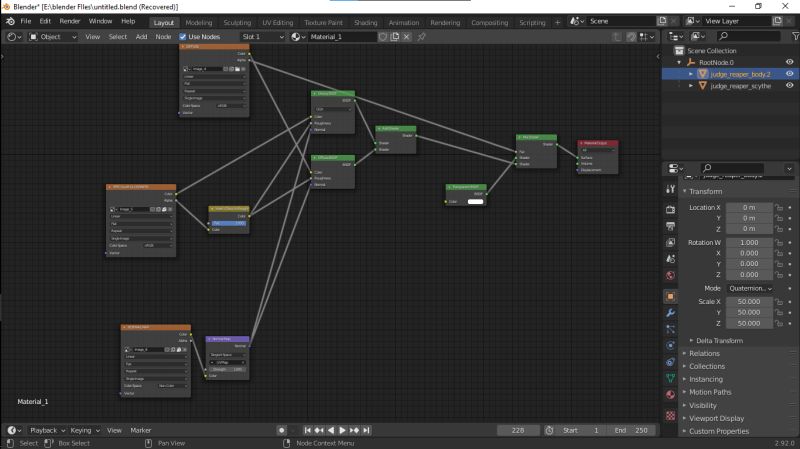Unlink Material_1 with the X icon
800x449 pixels.
click(407, 37)
